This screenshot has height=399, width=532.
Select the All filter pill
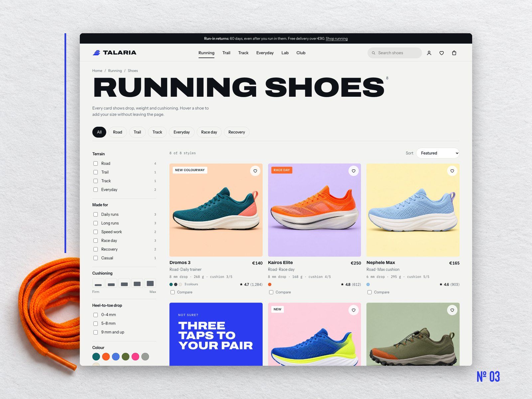[x=99, y=132]
